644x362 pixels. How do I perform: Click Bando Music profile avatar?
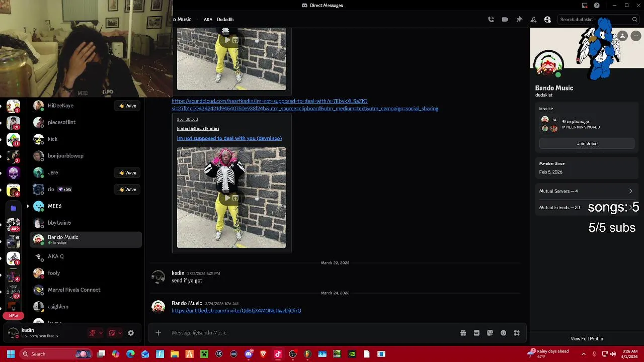(x=549, y=64)
